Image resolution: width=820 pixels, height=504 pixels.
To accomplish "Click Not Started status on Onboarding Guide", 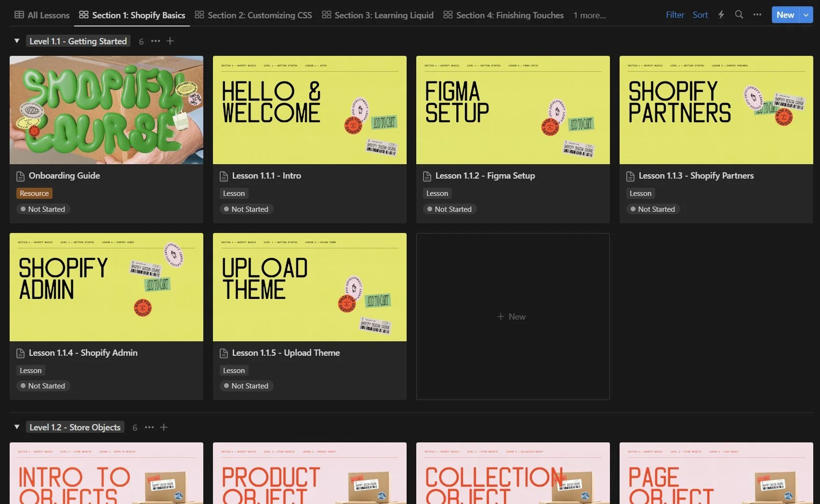I will (43, 209).
